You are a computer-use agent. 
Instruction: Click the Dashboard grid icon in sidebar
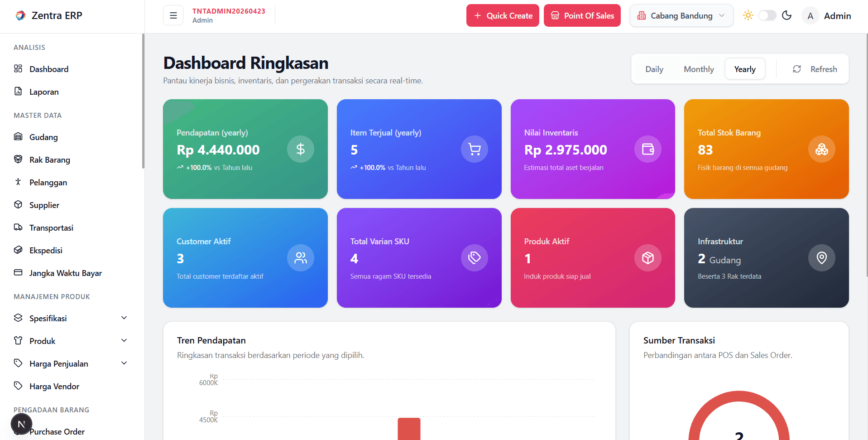18,68
